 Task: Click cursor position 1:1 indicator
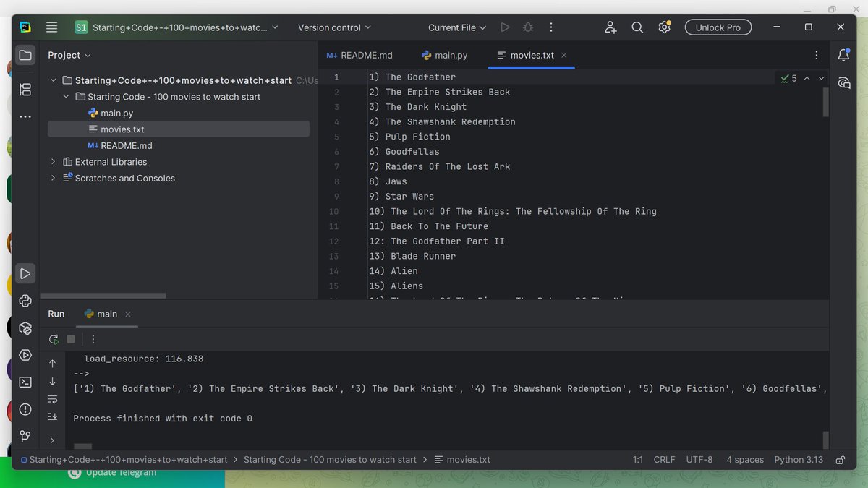click(x=638, y=460)
